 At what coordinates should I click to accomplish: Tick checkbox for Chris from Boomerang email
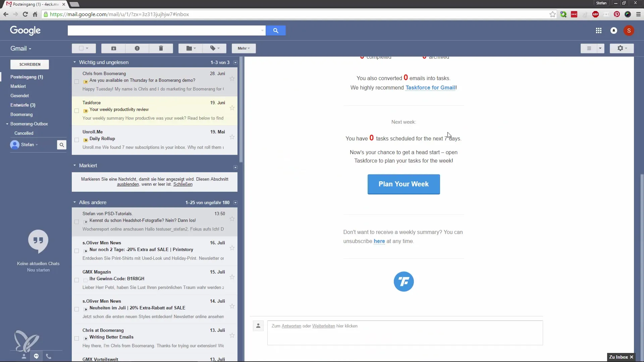(77, 81)
